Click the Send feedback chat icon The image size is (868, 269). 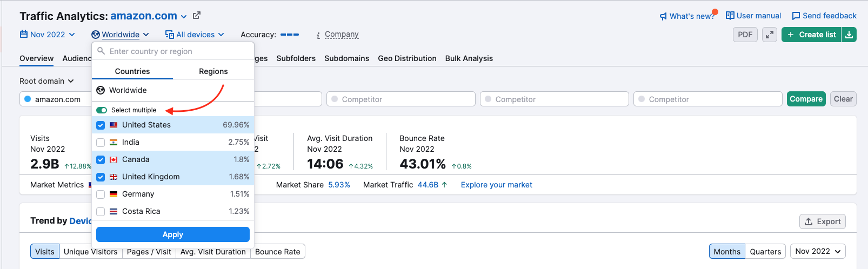coord(796,16)
